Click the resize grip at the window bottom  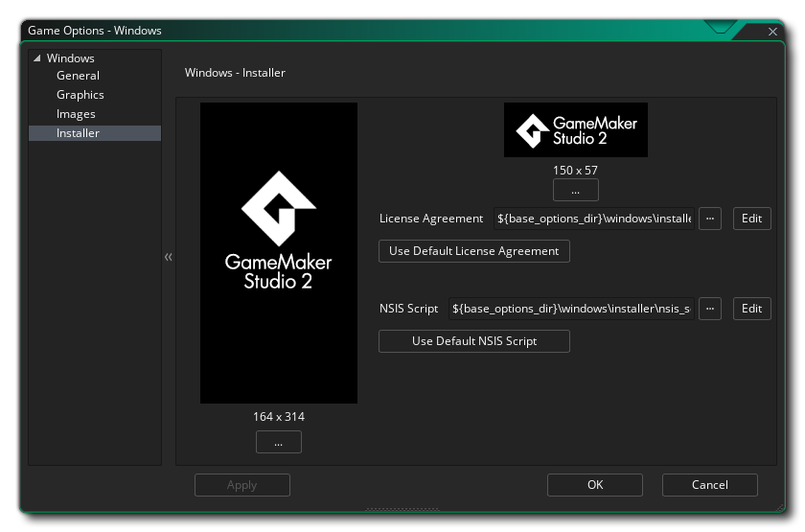(x=402, y=509)
